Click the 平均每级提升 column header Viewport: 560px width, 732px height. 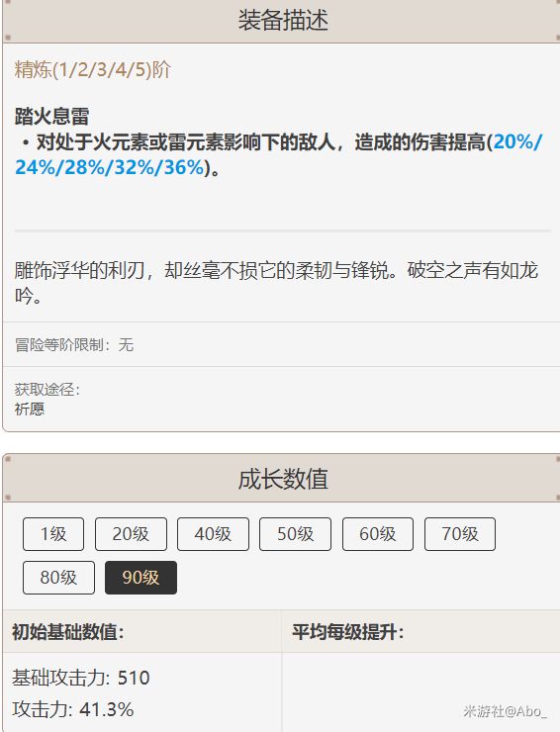348,632
